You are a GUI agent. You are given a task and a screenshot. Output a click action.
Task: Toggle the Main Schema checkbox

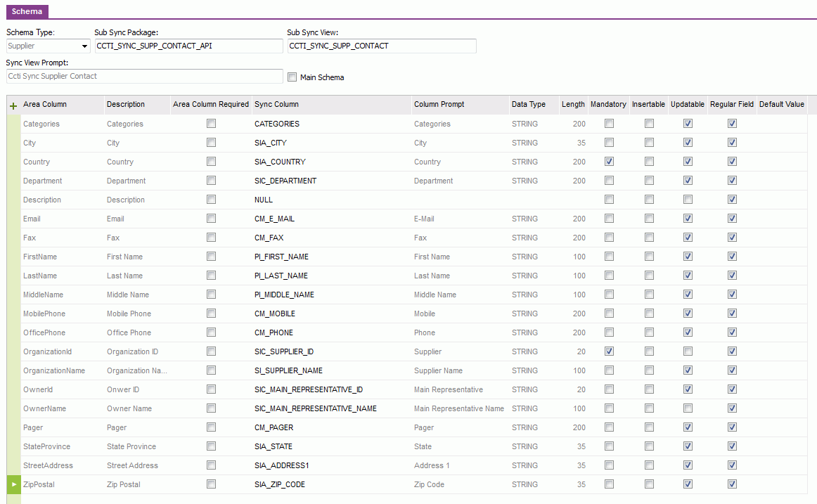tap(292, 77)
